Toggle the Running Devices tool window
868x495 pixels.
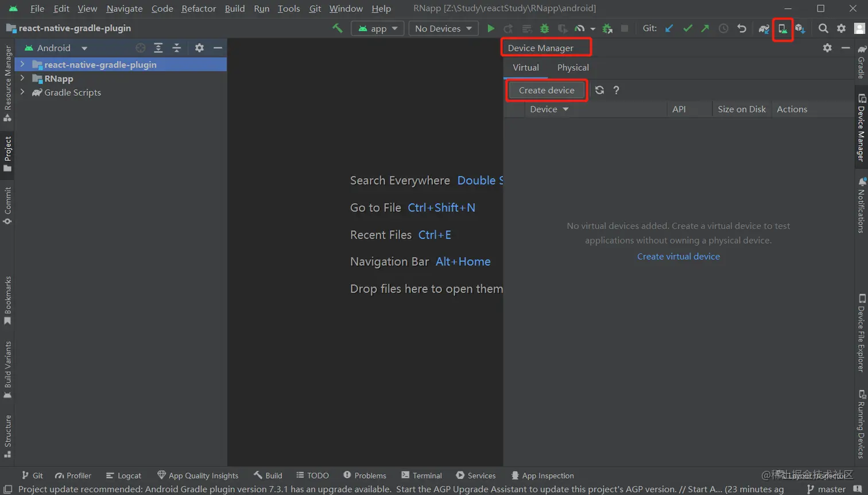point(861,424)
